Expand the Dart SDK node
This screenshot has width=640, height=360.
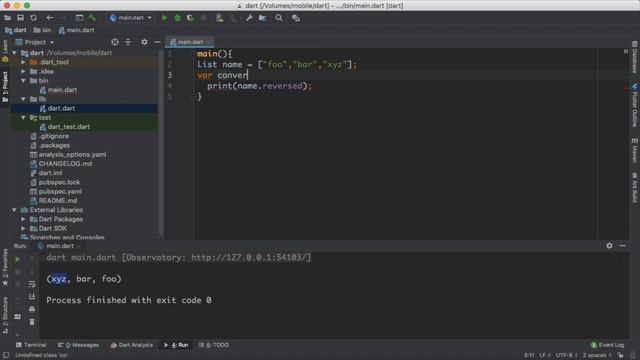pos(23,229)
